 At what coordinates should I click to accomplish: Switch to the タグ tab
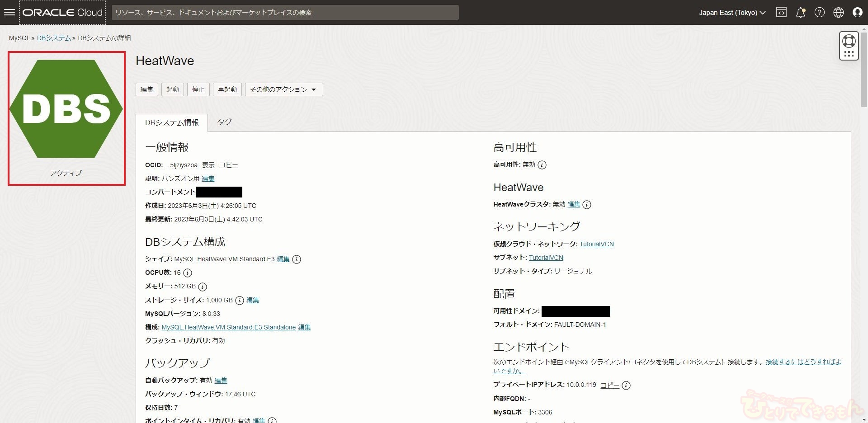point(224,122)
